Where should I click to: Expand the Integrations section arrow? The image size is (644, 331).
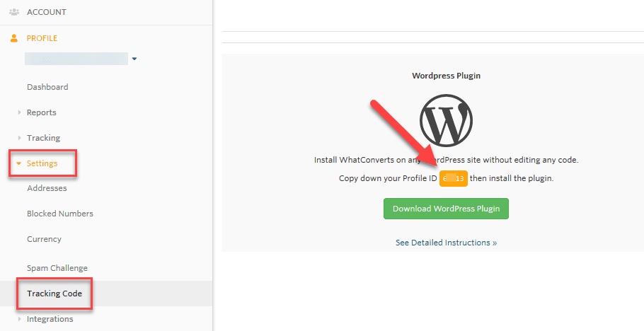pyautogui.click(x=19, y=319)
